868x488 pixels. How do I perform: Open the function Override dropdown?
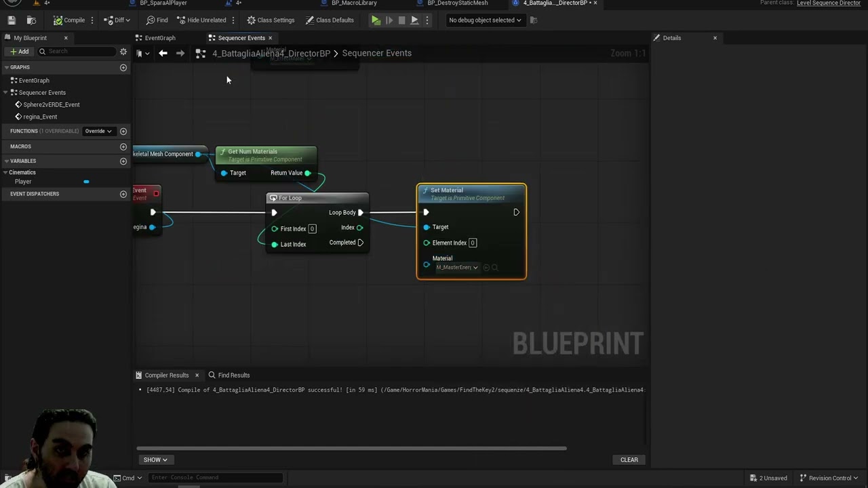tap(98, 131)
